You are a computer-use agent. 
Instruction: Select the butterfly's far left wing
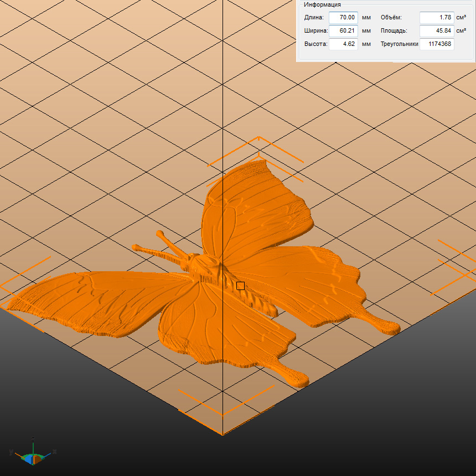click(x=83, y=302)
